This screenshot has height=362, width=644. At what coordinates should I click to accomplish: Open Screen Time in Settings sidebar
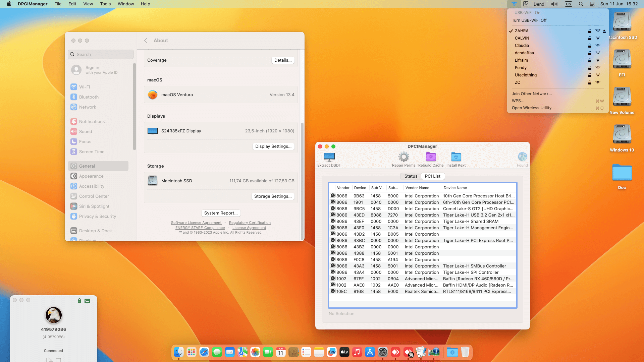pyautogui.click(x=99, y=152)
